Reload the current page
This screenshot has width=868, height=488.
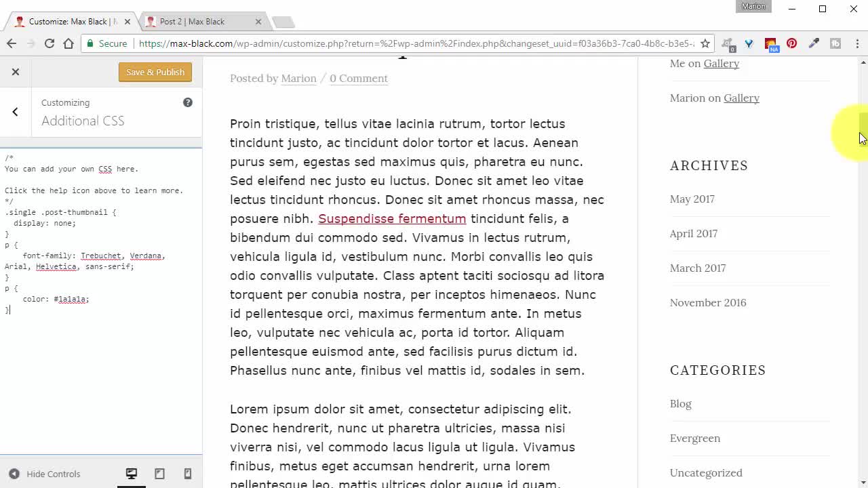(x=50, y=43)
